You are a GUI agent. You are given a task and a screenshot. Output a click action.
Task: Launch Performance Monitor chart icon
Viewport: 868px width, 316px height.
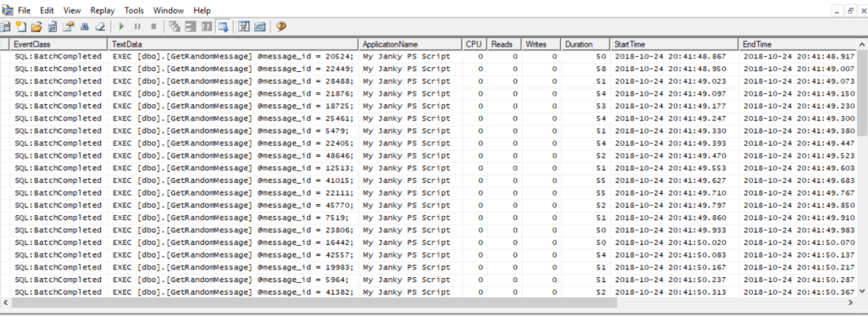click(259, 26)
